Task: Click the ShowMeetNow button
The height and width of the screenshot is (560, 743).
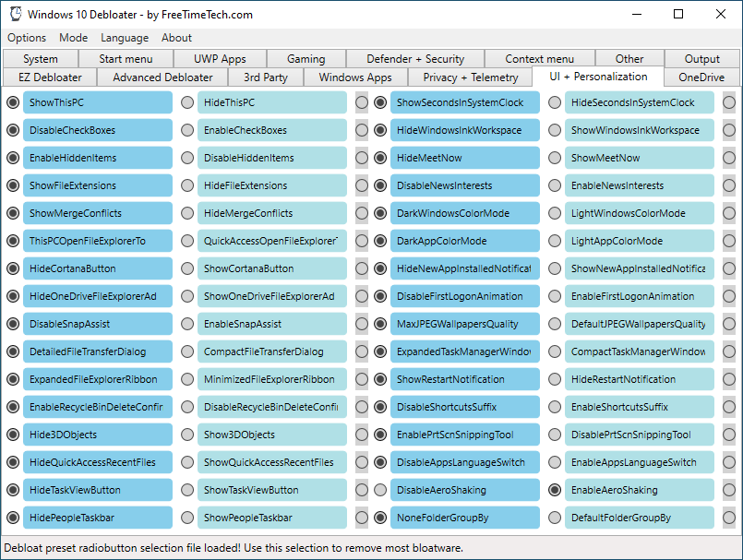Action: [640, 158]
